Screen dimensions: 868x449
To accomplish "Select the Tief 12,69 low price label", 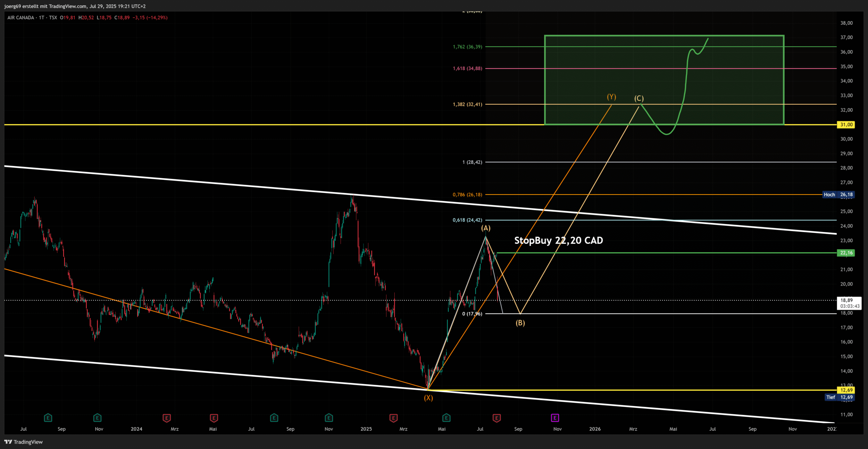I will [x=839, y=397].
